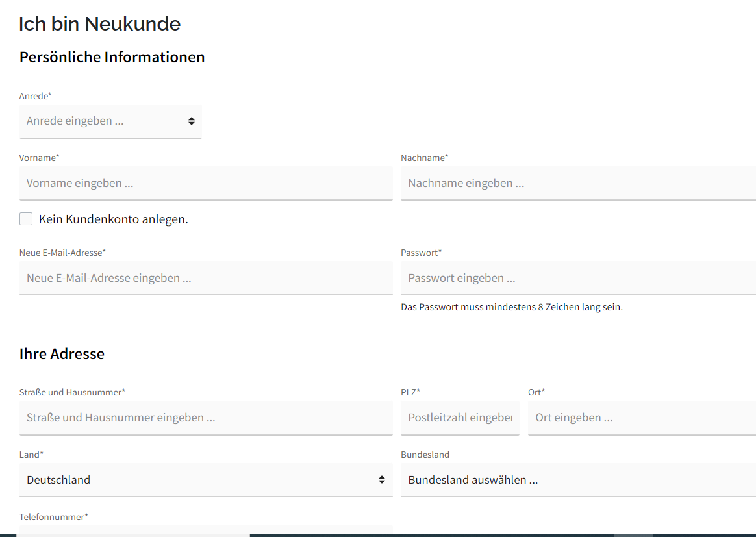This screenshot has height=537, width=756.
Task: Click the 'Passwort*' field label
Action: pyautogui.click(x=421, y=253)
